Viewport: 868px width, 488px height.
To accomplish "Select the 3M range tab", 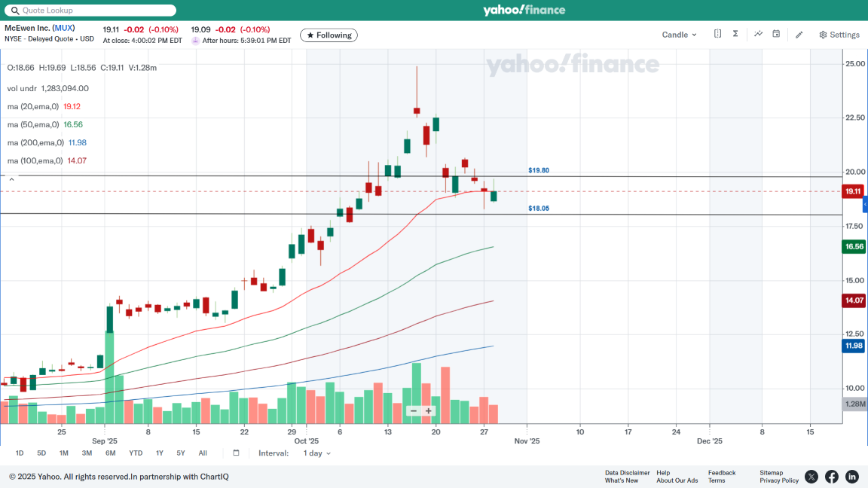I will (87, 453).
